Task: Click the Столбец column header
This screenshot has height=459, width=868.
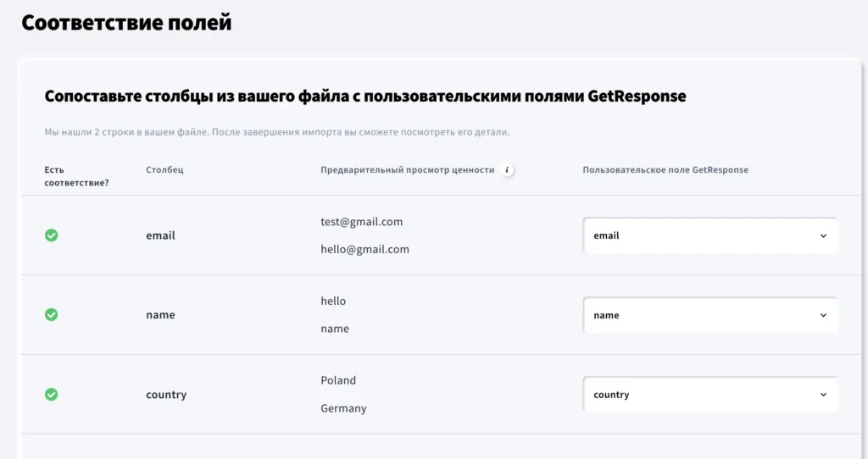Action: 164,169
